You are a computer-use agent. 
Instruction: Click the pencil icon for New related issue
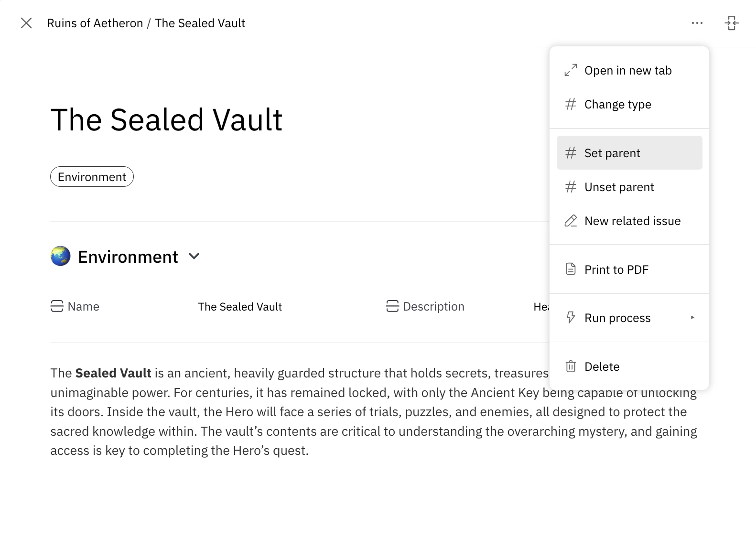[x=571, y=221]
